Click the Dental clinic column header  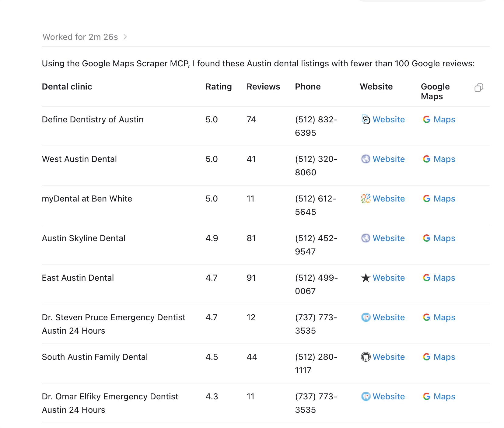click(x=67, y=87)
